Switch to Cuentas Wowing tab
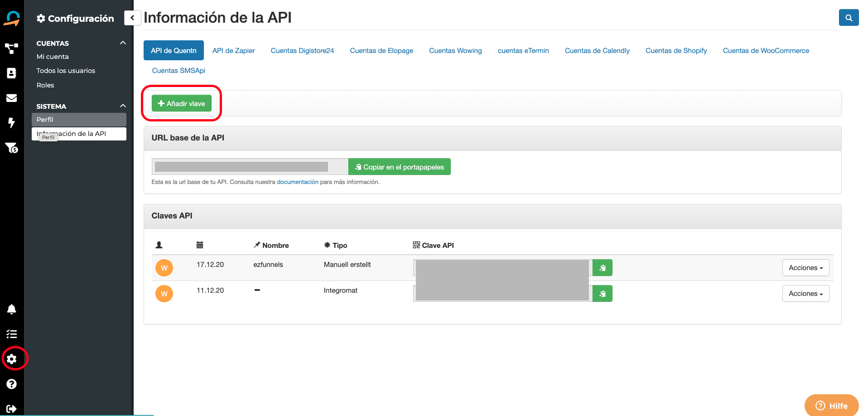868x416 pixels. point(455,50)
